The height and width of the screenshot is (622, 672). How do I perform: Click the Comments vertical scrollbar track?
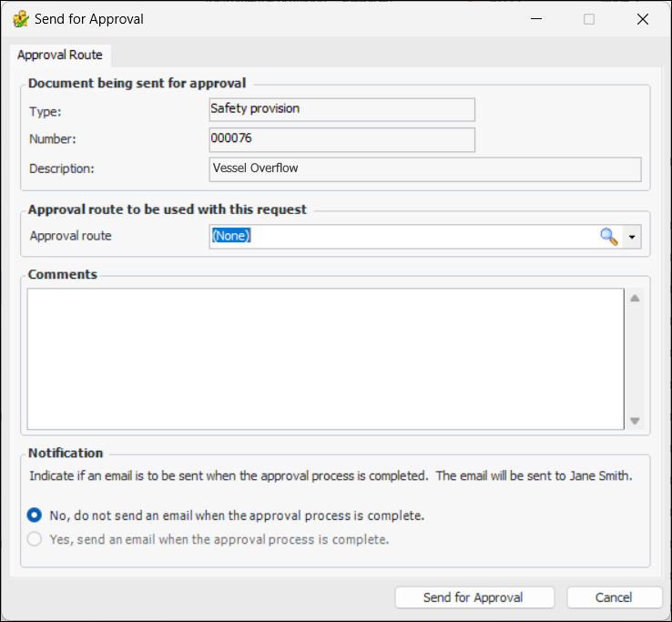635,360
